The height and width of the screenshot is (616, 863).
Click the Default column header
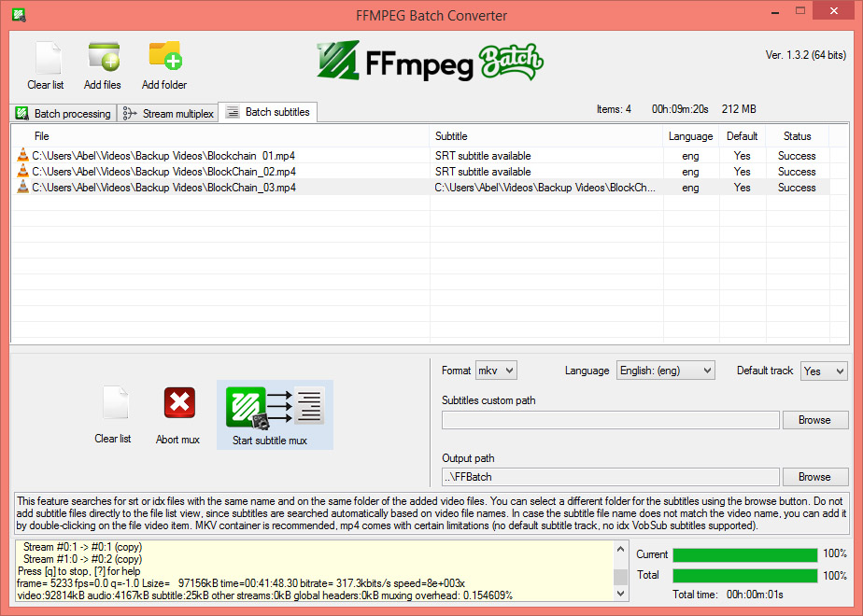pyautogui.click(x=742, y=136)
